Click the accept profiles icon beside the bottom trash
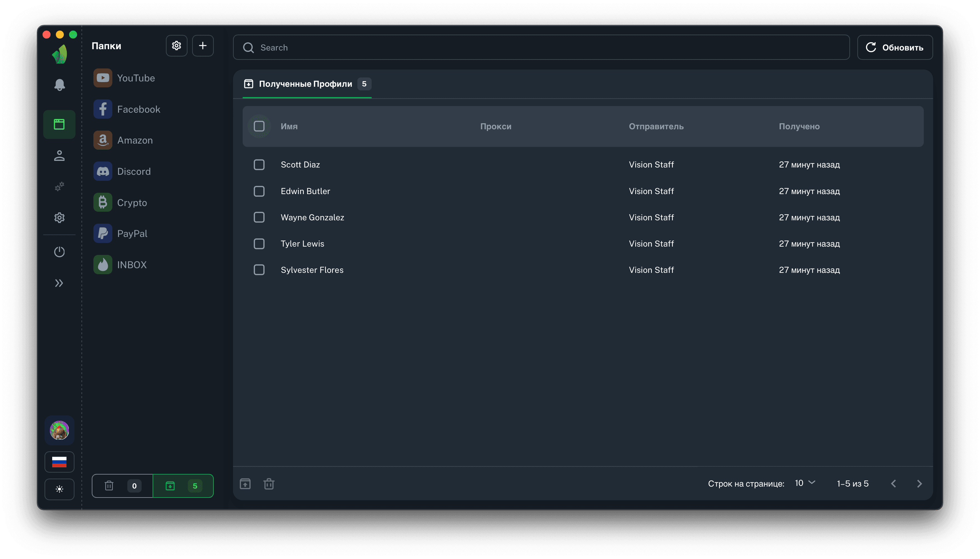The width and height of the screenshot is (980, 559). 245,484
